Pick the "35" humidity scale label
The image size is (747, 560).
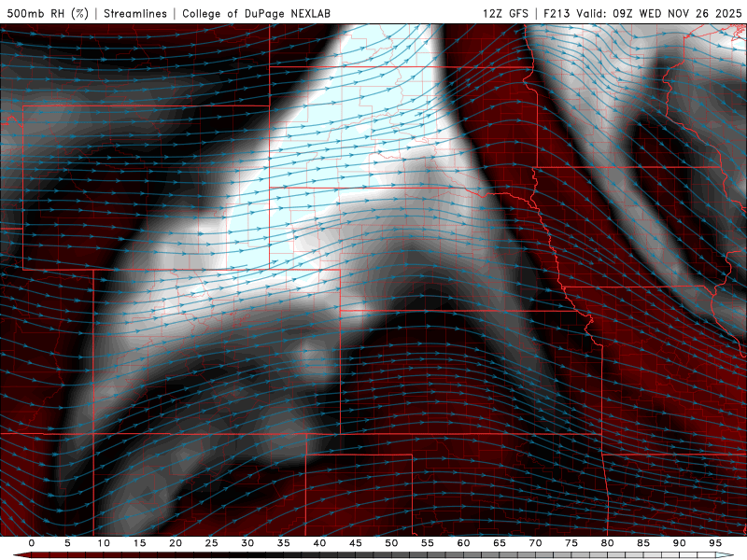pos(284,543)
